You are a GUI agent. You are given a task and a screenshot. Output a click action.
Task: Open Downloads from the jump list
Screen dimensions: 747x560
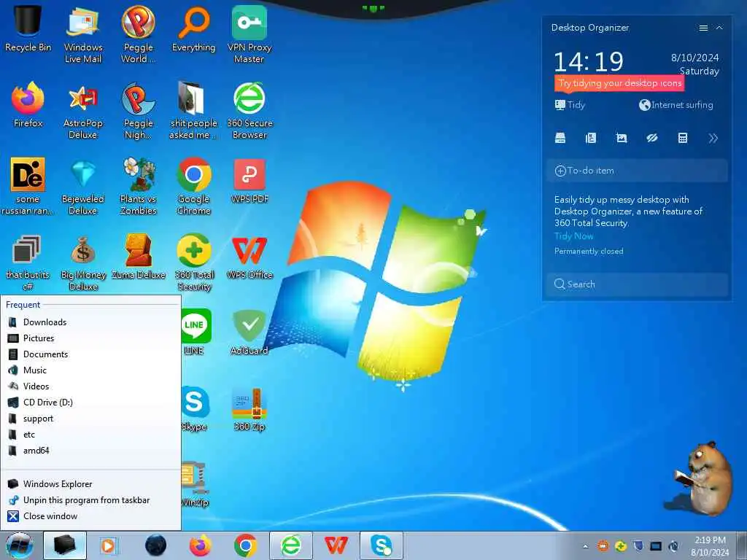click(x=90, y=322)
